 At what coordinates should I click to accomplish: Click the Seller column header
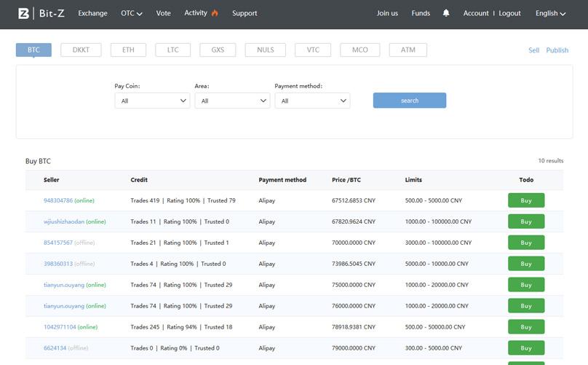52,180
